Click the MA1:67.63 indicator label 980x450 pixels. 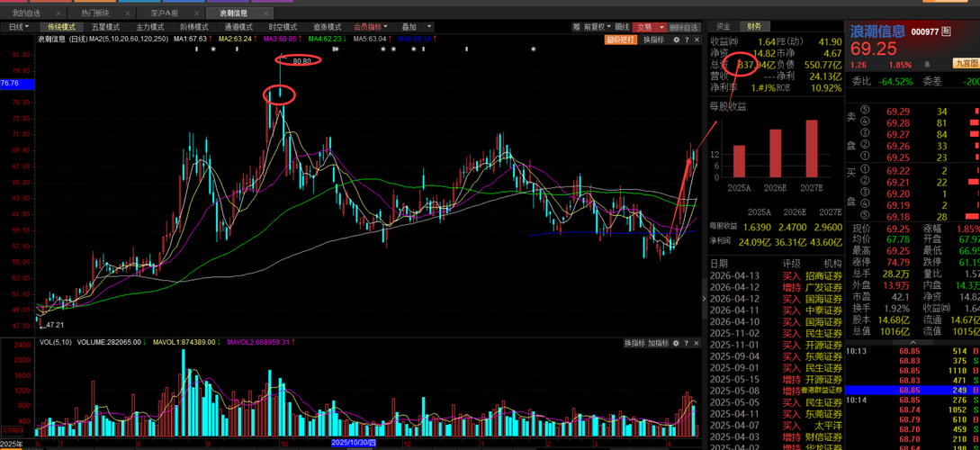190,39
